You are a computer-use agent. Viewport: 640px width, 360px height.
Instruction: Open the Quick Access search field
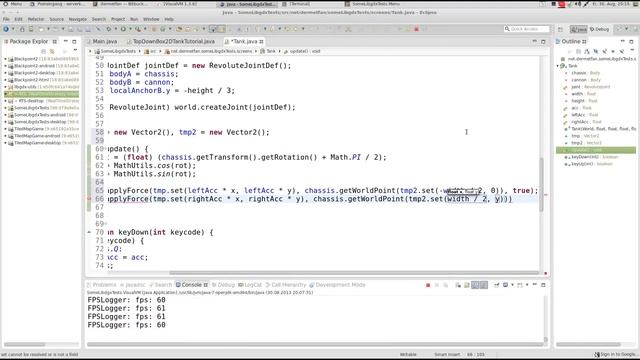pyautogui.click(x=527, y=29)
